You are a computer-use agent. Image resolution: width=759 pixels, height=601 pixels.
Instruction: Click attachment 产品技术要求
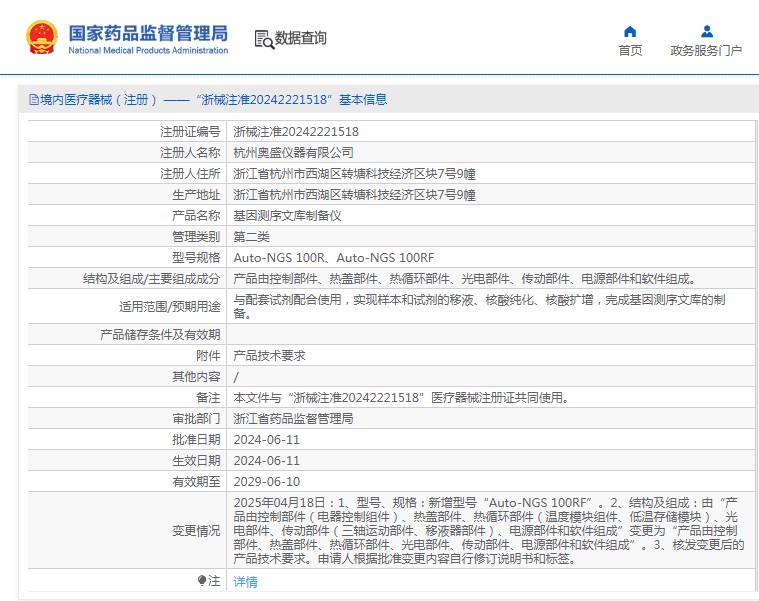tap(270, 356)
